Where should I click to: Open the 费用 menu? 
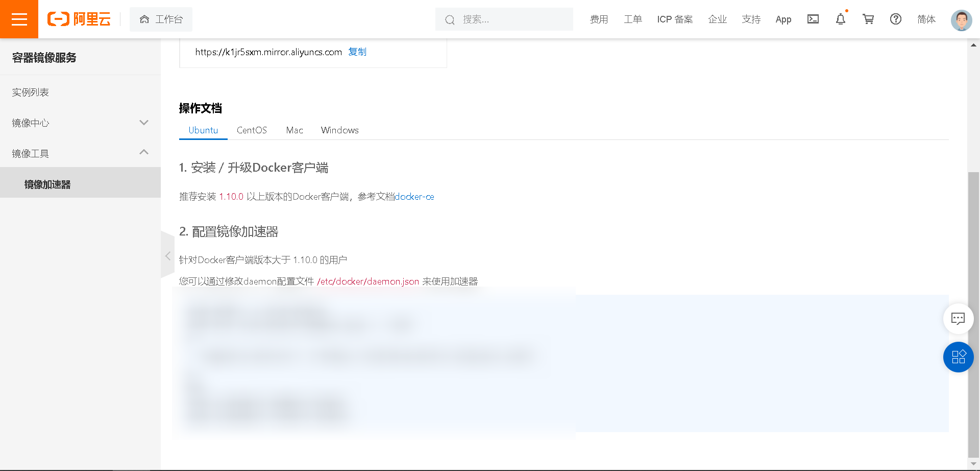[599, 19]
